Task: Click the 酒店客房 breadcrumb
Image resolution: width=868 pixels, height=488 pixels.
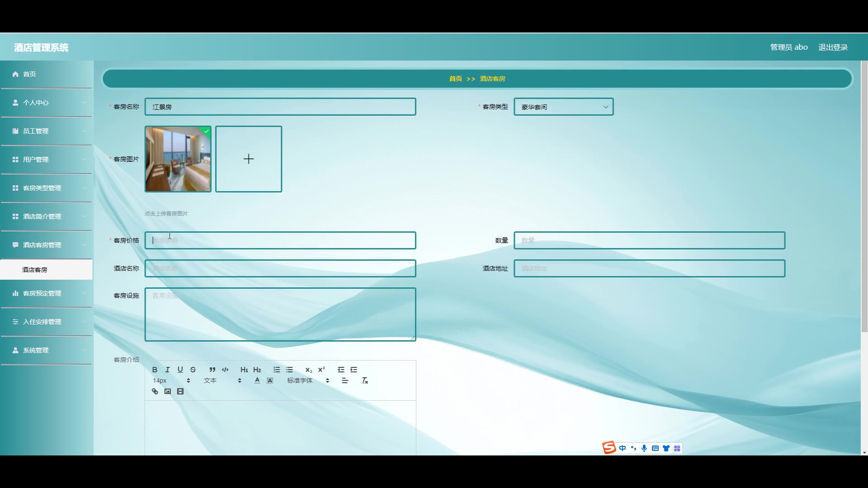Action: [x=492, y=79]
